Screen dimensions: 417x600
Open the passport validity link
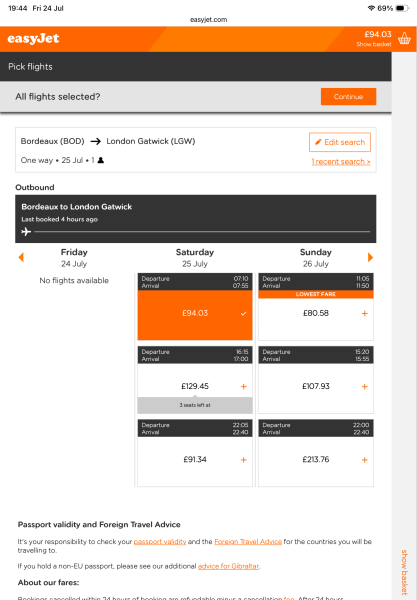(x=160, y=542)
